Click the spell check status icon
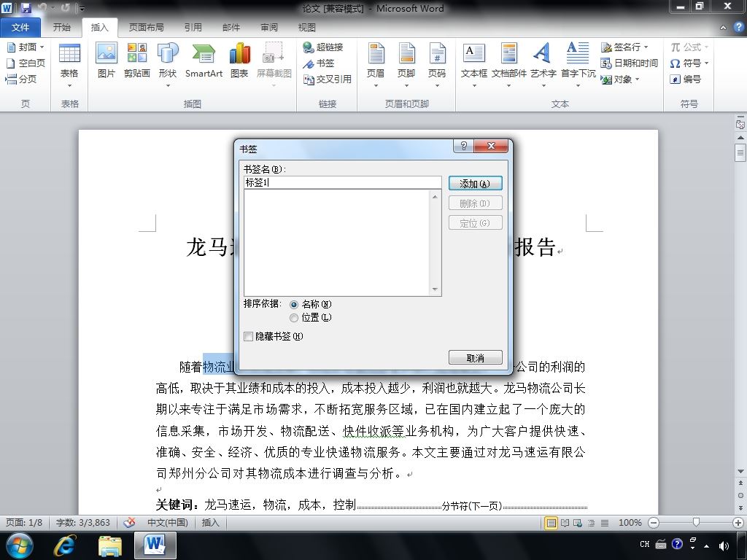Screen dimensions: 747x560 point(129,522)
